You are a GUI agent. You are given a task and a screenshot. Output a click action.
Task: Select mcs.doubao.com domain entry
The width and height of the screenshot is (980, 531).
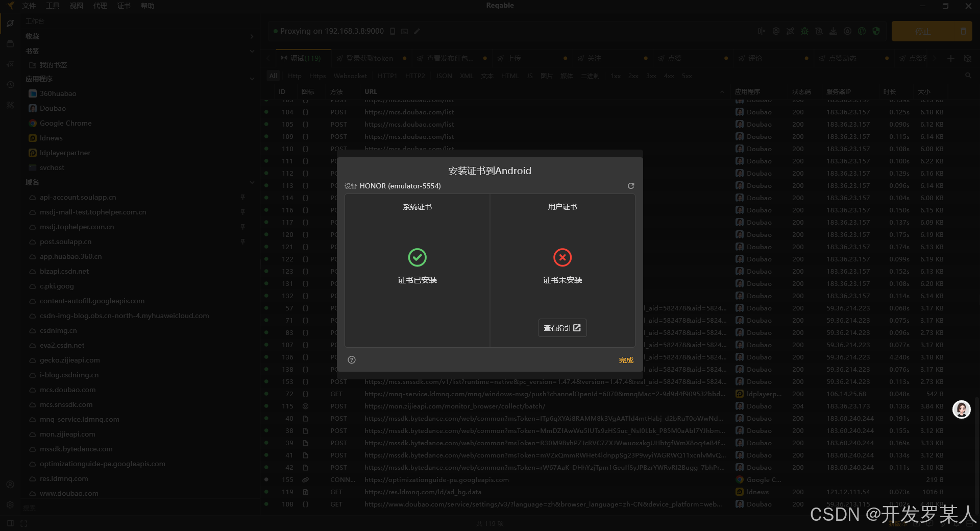pos(67,390)
